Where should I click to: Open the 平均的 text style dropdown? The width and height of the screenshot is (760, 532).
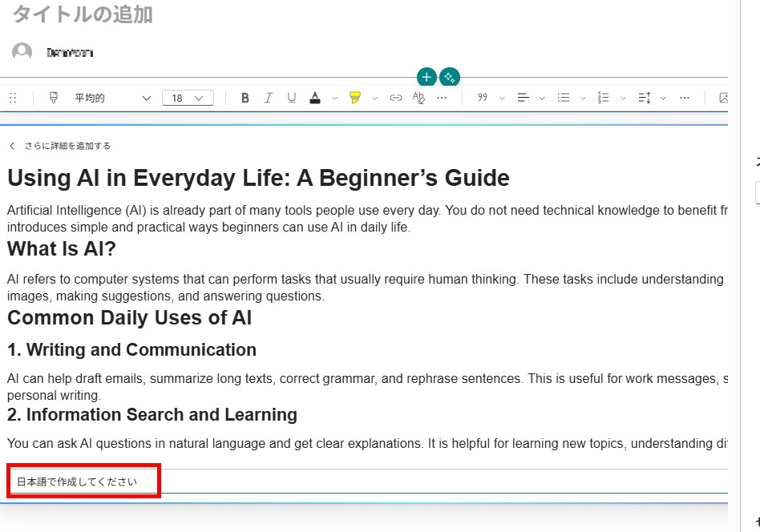coord(112,98)
